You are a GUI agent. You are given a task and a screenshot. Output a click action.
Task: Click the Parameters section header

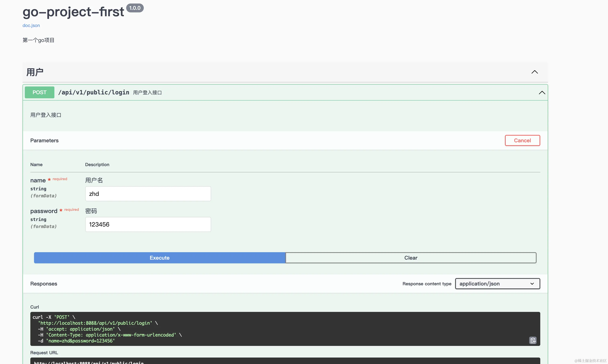[44, 141]
